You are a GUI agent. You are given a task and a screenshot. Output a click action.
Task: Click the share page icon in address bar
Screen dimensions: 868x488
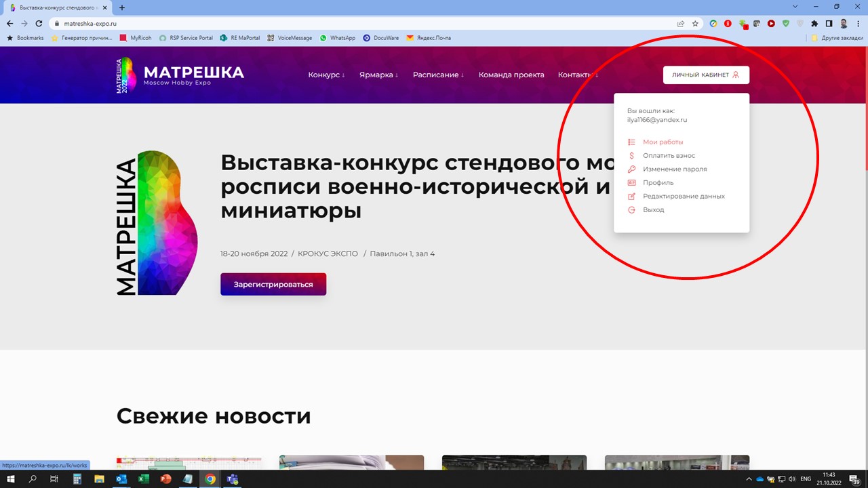point(681,23)
